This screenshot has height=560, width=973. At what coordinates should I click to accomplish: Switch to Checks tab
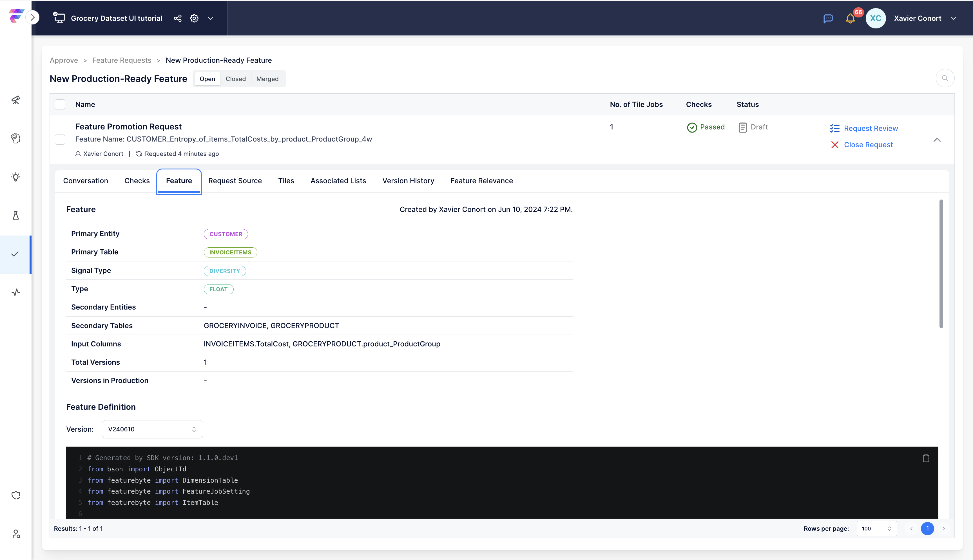(x=137, y=181)
